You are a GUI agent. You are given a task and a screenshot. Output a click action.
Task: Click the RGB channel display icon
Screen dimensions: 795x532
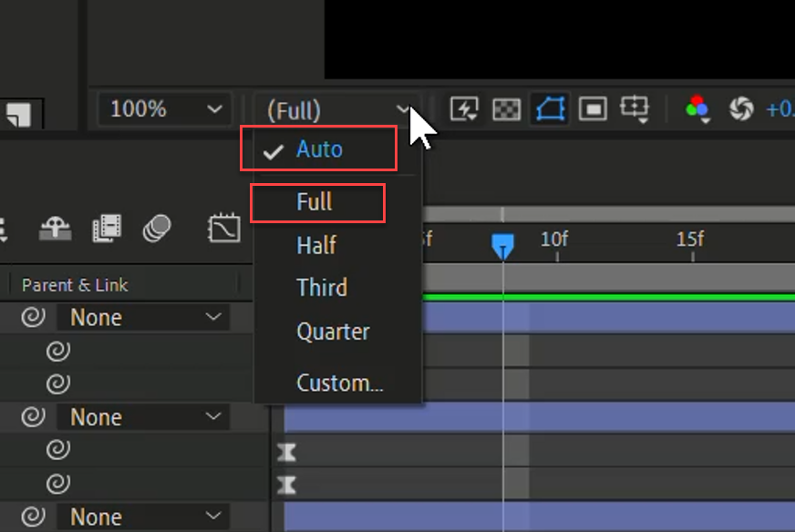[697, 110]
